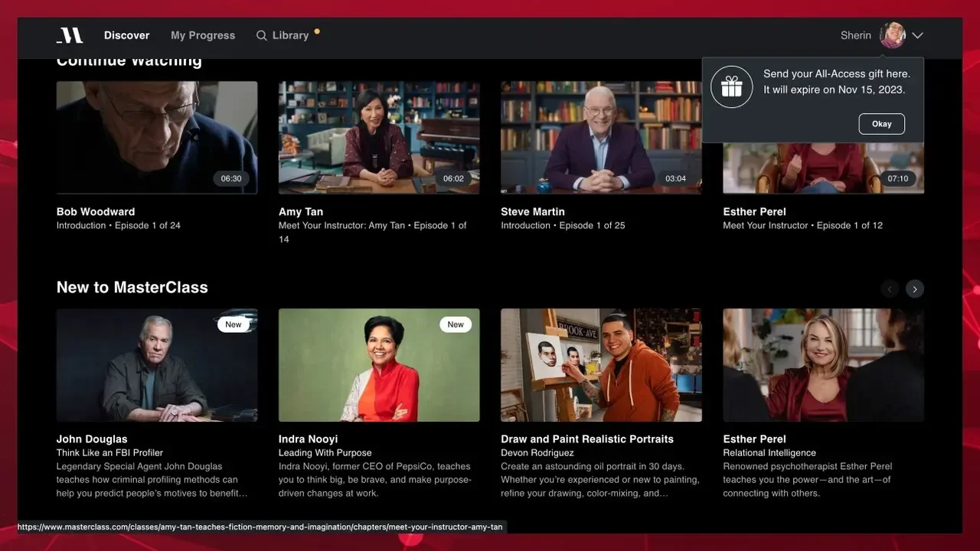Click the New badge on Indra Nooyi
The height and width of the screenshot is (551, 980).
[x=456, y=324]
